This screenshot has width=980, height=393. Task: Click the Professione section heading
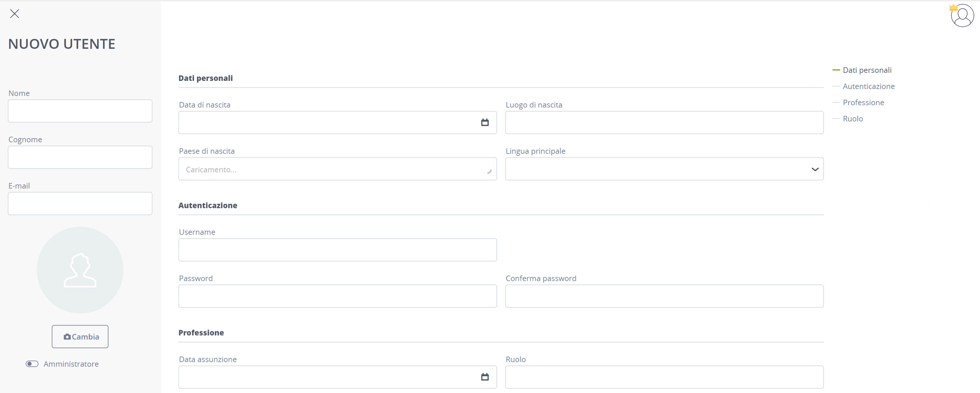pyautogui.click(x=201, y=332)
